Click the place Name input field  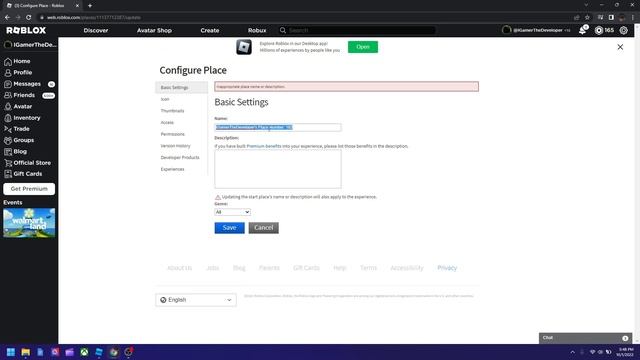(278, 127)
